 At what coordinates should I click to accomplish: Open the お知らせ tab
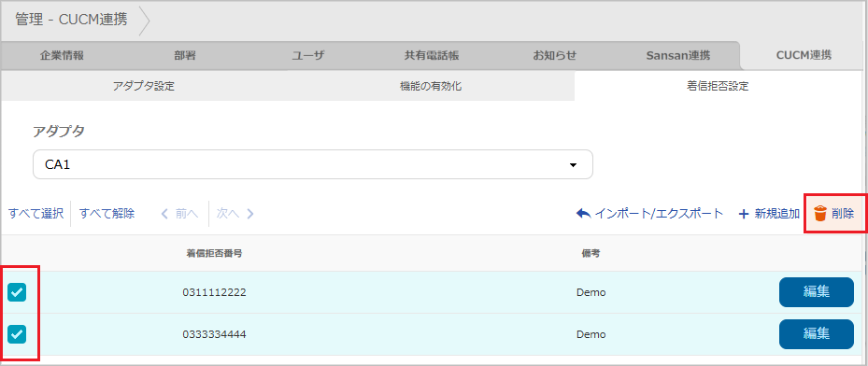pos(555,56)
